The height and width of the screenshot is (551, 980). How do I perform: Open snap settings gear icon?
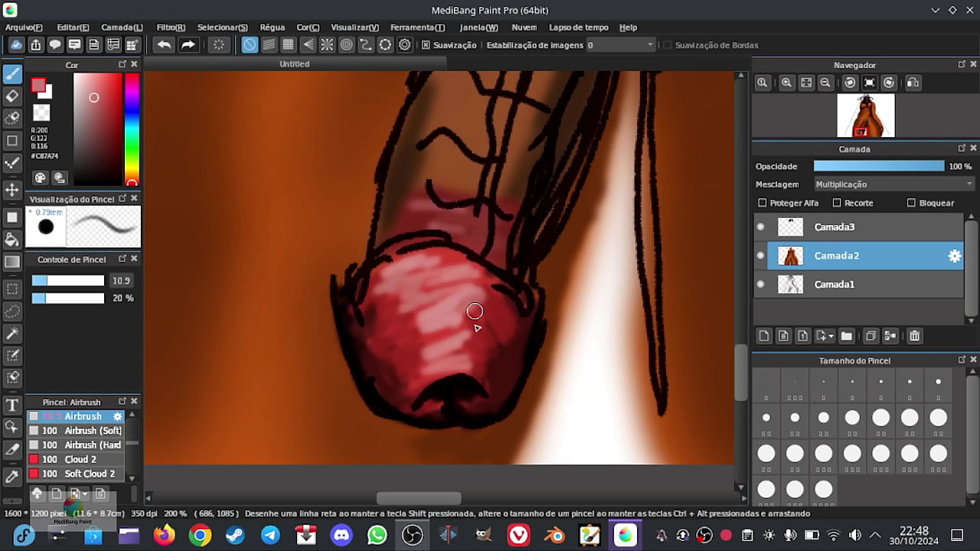(x=405, y=45)
